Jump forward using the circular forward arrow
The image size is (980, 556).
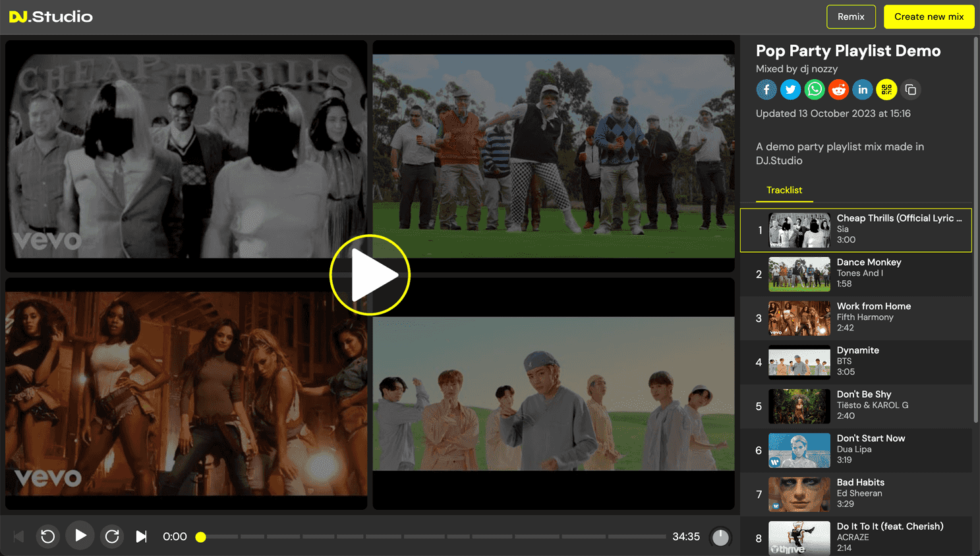[112, 536]
